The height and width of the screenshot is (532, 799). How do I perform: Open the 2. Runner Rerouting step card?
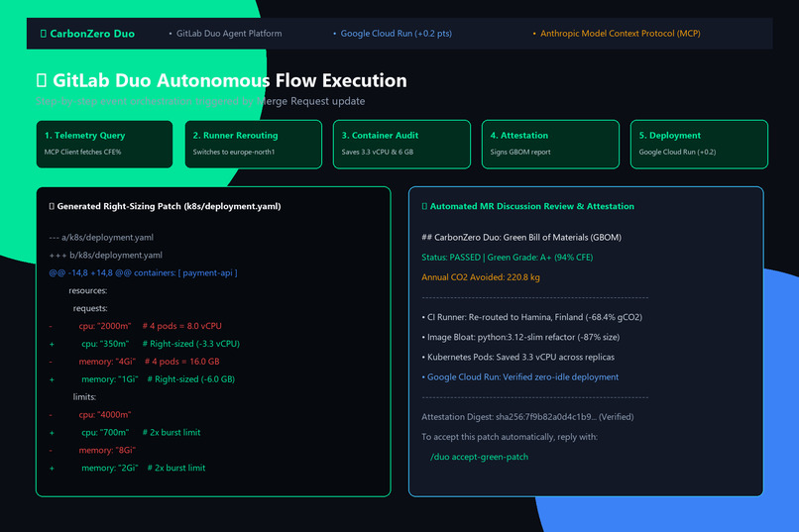(x=253, y=144)
